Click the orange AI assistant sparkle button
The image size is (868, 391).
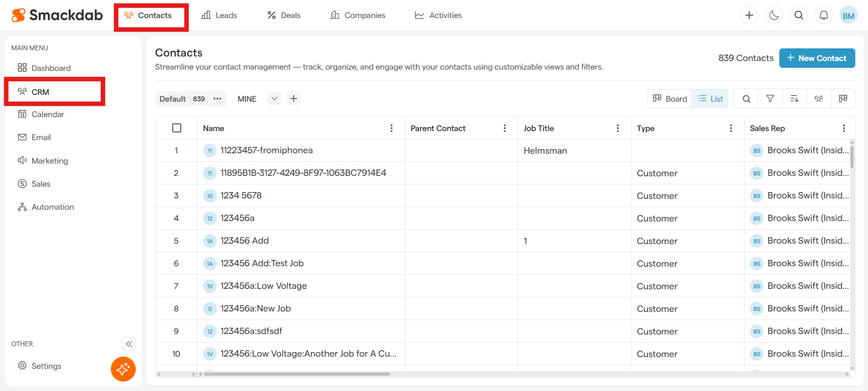click(123, 369)
